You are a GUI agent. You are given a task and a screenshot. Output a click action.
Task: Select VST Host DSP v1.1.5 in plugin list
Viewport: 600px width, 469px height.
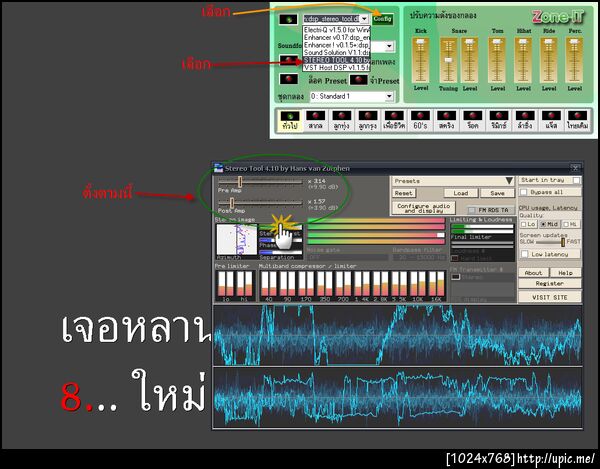click(337, 68)
